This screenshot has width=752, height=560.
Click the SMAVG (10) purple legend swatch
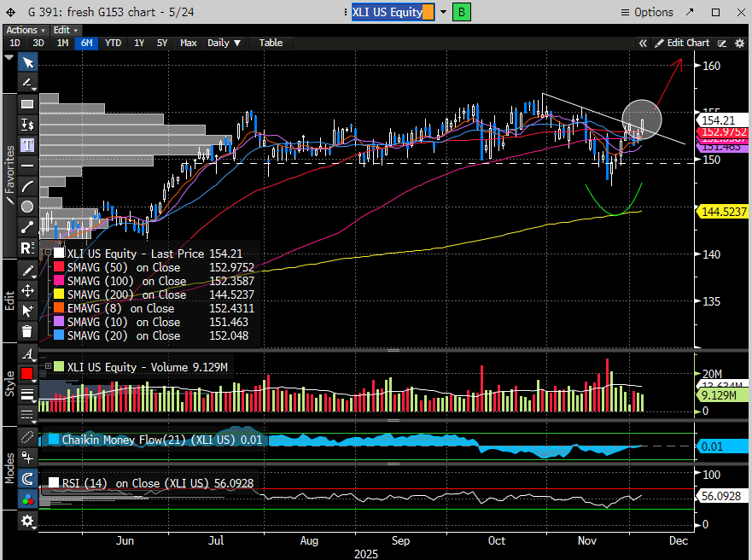59,321
